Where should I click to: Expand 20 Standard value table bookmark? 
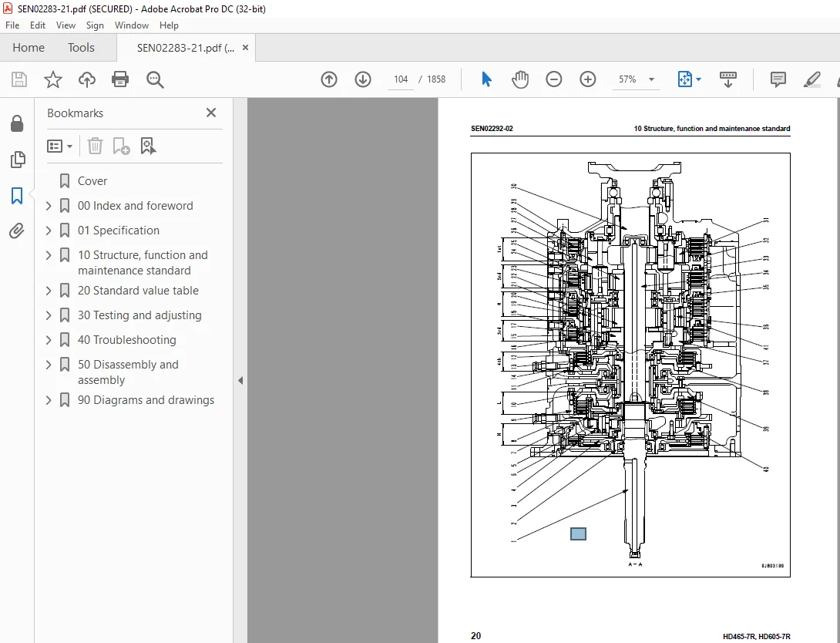49,291
